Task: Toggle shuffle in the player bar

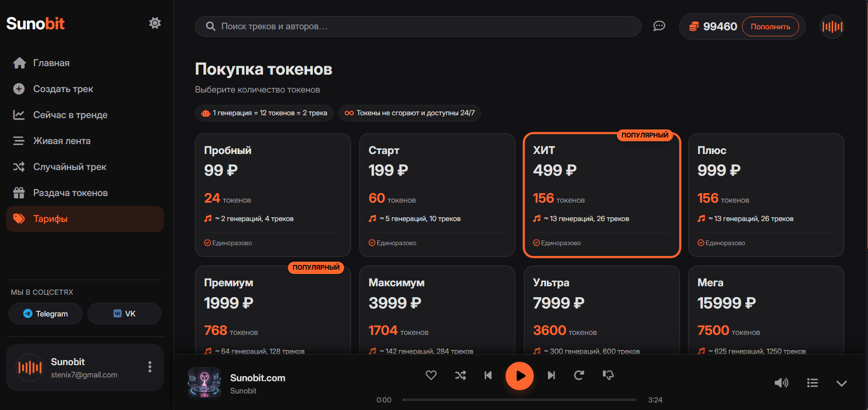Action: tap(460, 376)
